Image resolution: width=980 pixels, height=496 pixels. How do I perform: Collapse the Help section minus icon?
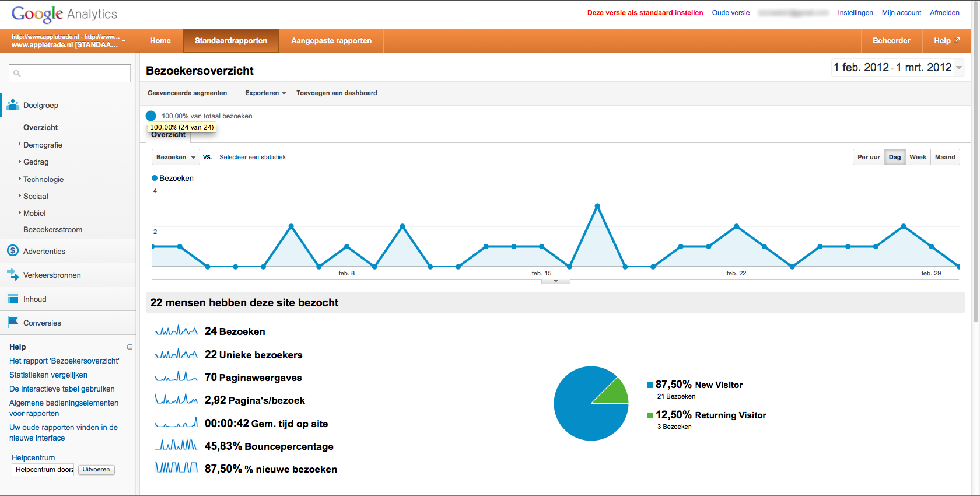(x=129, y=347)
